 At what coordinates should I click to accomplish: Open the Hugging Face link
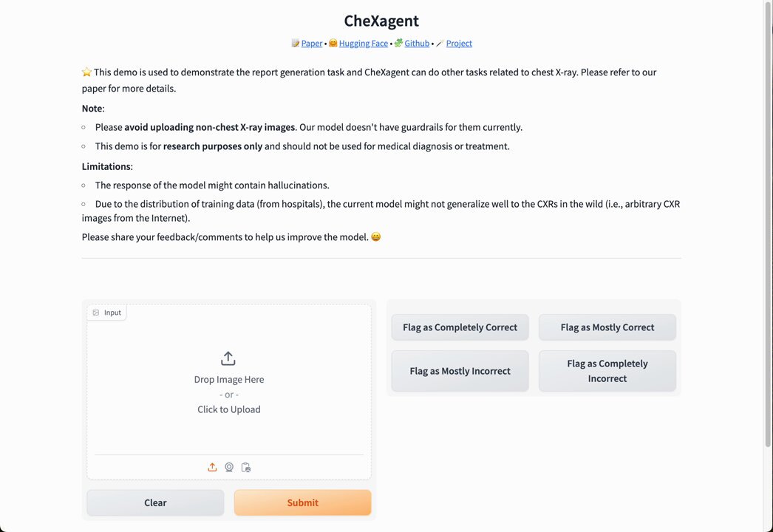point(364,44)
